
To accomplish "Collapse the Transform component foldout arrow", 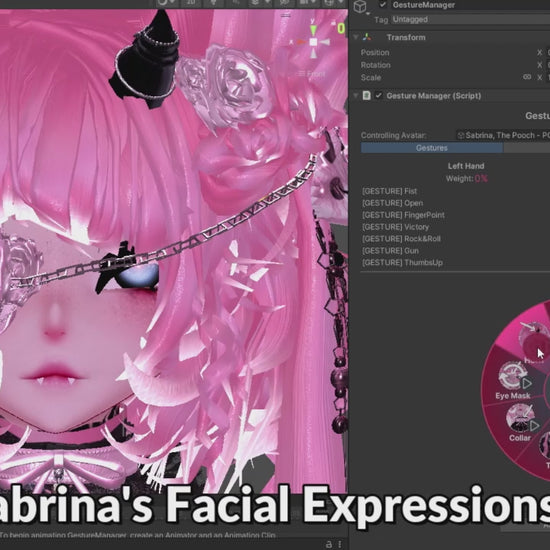I will coord(356,37).
